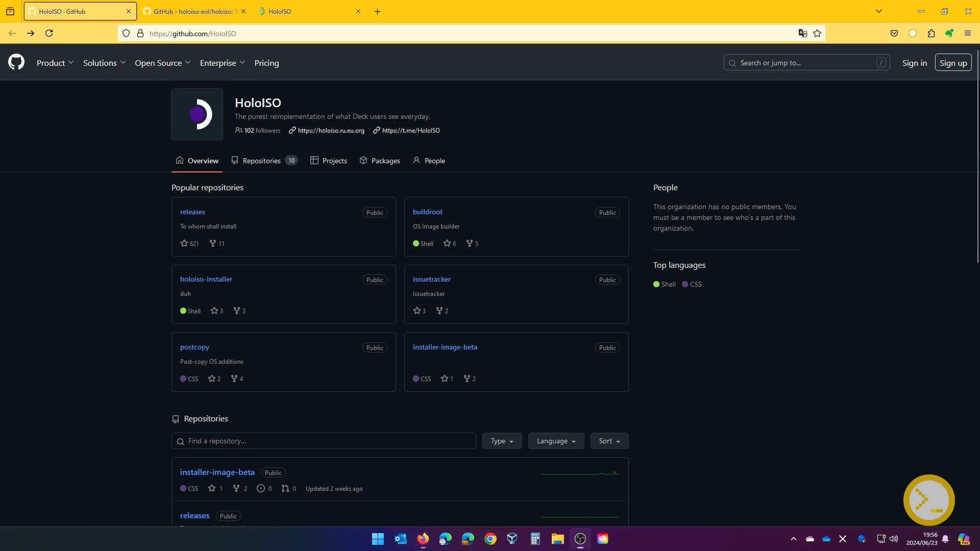Image resolution: width=980 pixels, height=551 pixels.
Task: Click the HoloISO organization avatar
Action: click(x=197, y=114)
